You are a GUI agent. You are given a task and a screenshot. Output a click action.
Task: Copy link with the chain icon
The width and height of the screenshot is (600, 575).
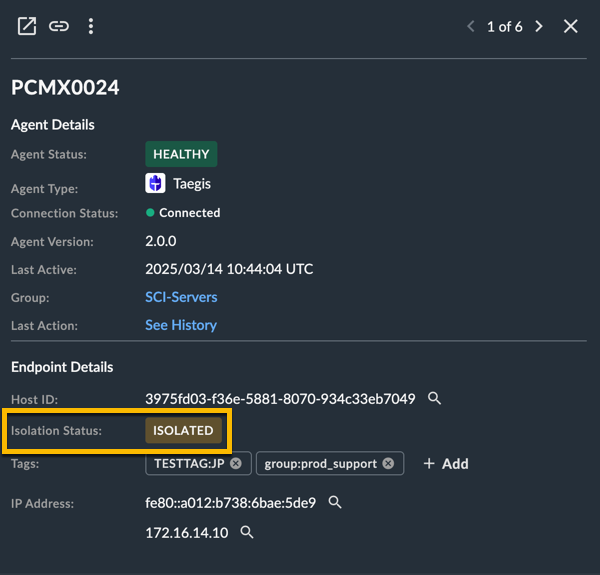(x=59, y=26)
